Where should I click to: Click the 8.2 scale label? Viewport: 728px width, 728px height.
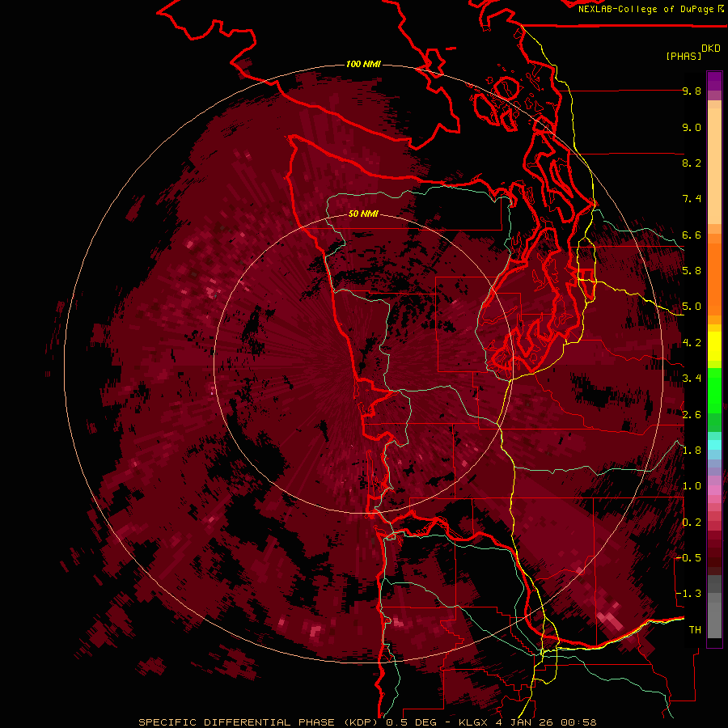(692, 163)
